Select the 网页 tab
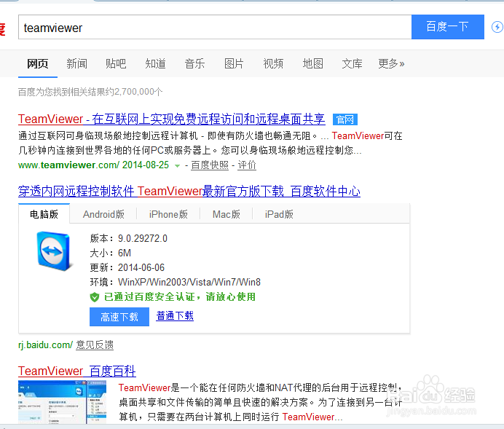 click(x=38, y=63)
